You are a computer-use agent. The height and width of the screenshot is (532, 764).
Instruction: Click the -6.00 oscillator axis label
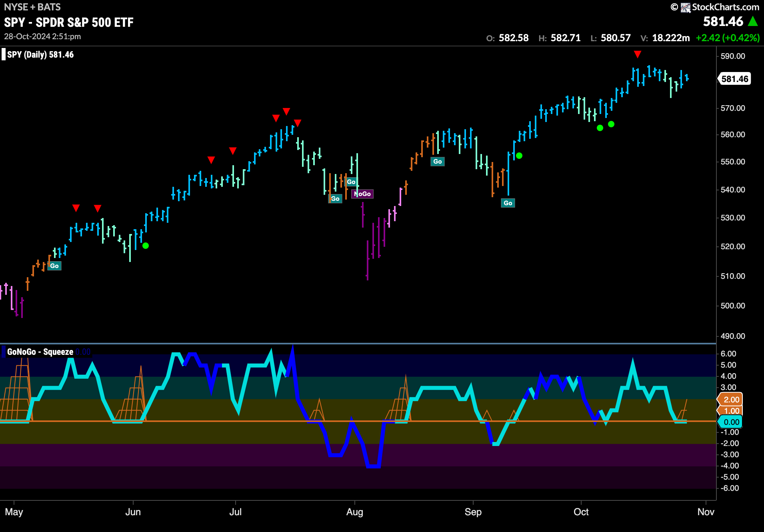pos(730,488)
